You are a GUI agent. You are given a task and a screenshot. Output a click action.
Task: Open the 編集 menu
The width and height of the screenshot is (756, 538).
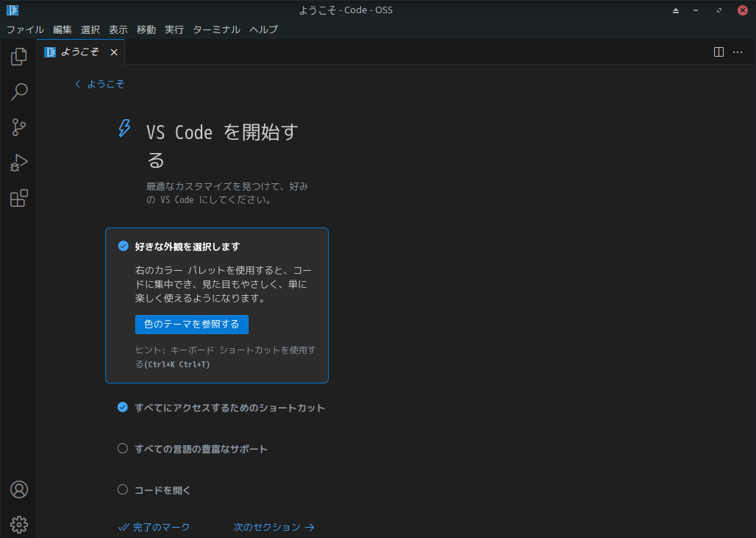point(63,29)
